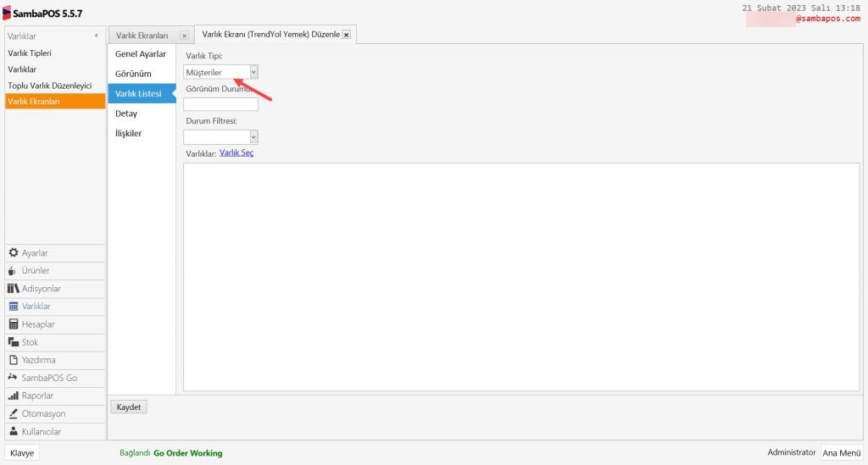
Task: Open Ürünler via the cup icon
Action: (13, 271)
